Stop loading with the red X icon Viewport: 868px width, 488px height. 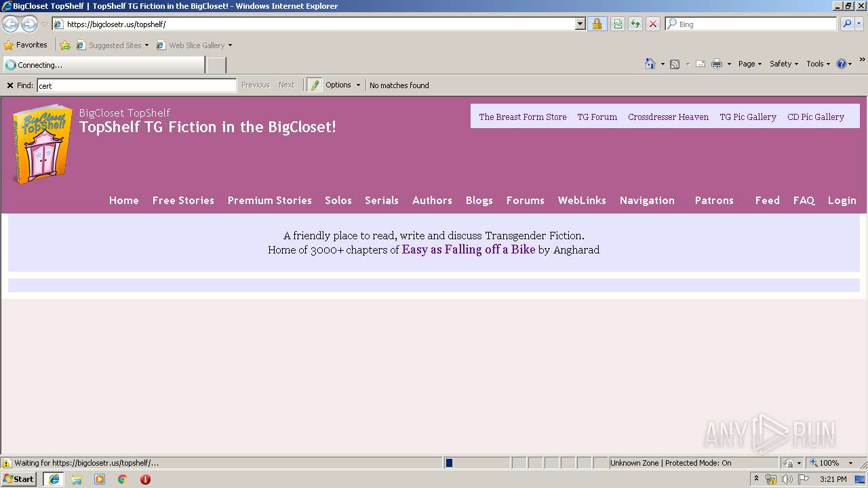click(x=653, y=24)
